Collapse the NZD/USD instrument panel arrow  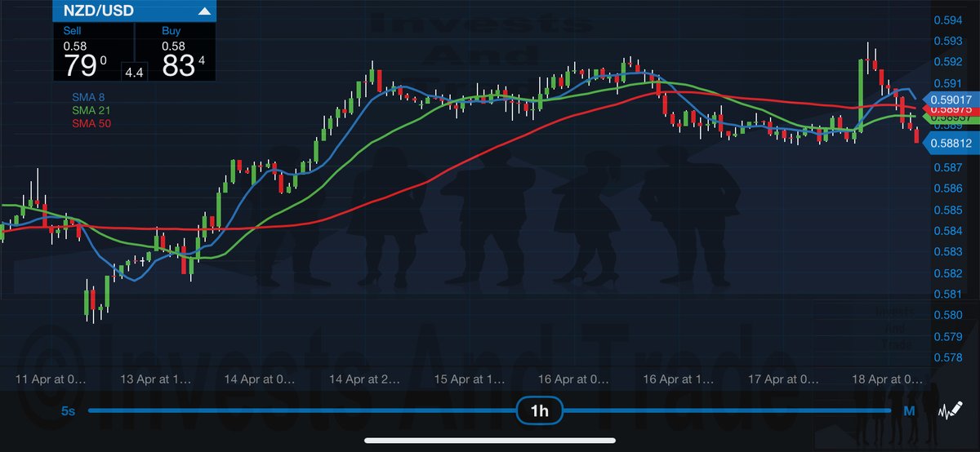click(204, 11)
